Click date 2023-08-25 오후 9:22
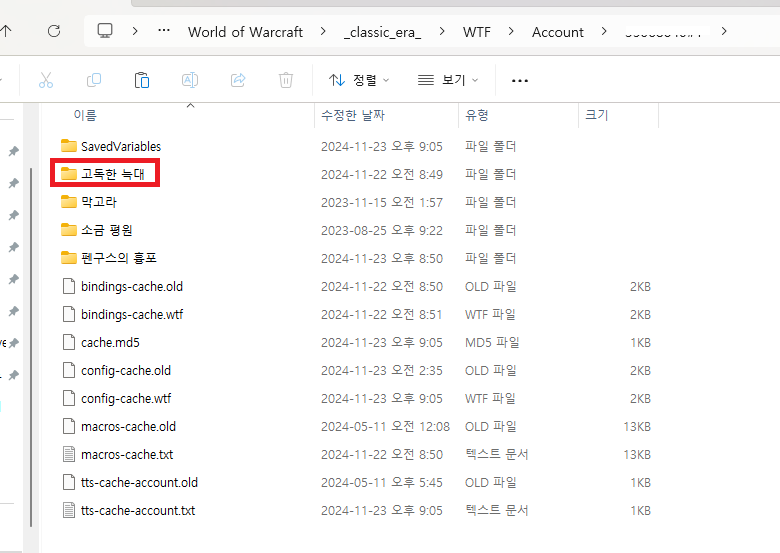Screen dimensions: 780x553 [382, 231]
